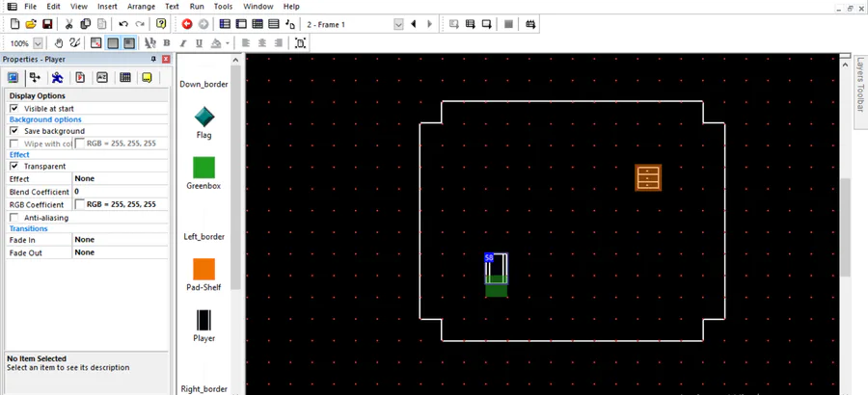Toggle Visible at start checkbox

(14, 109)
